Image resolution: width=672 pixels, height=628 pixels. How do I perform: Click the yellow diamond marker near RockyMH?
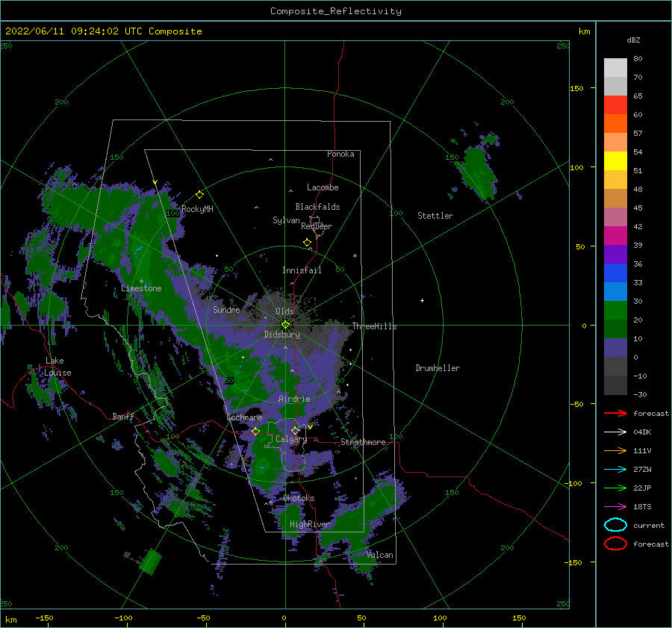[x=199, y=195]
